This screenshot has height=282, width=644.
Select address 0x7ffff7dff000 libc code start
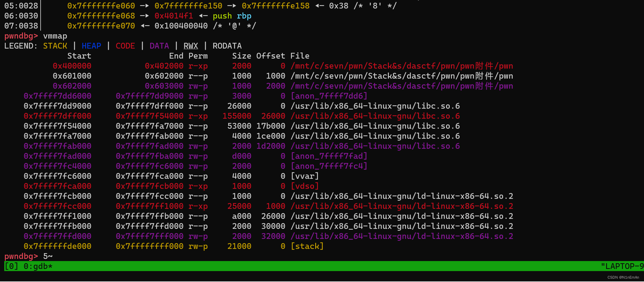(58, 116)
